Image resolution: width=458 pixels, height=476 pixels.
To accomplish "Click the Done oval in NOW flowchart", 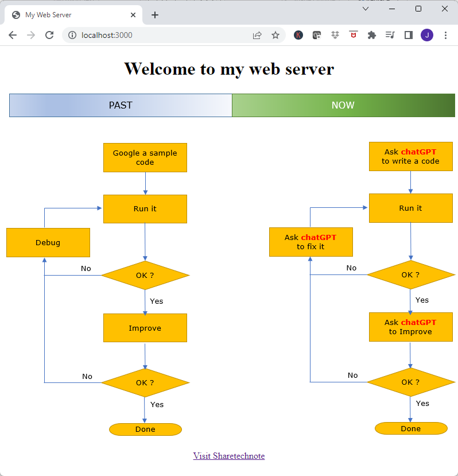I will [411, 428].
